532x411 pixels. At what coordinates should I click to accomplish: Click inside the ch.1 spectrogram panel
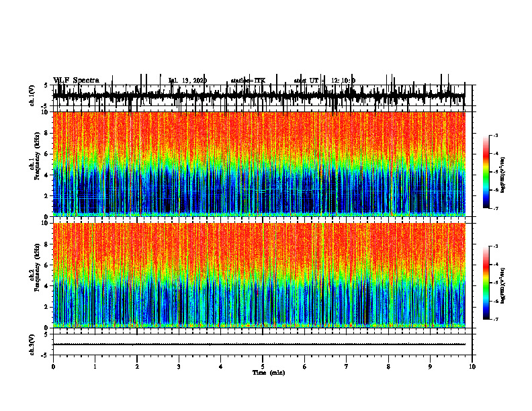259,164
